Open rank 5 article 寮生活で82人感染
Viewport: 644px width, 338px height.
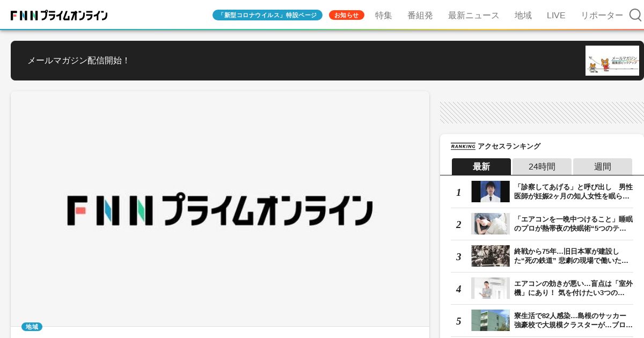point(574,320)
